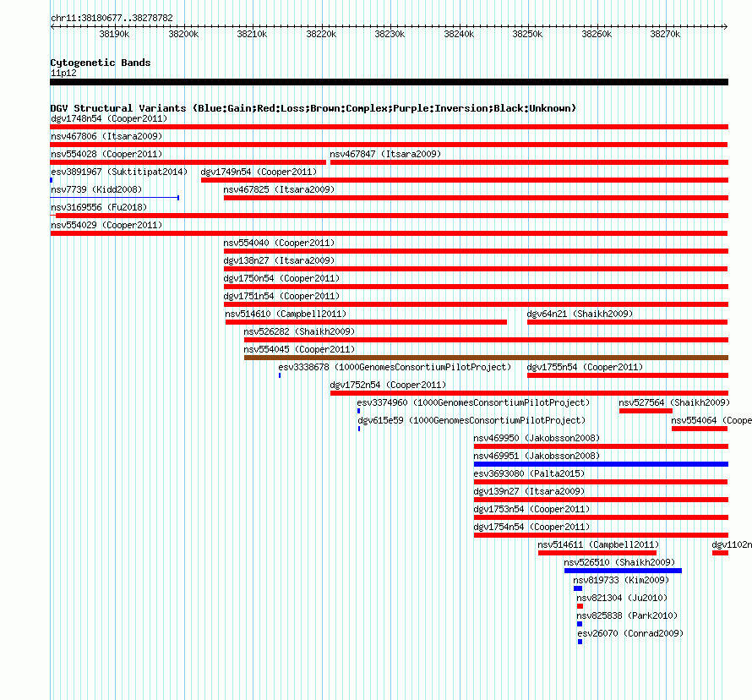Viewport: 752px width, 700px height.
Task: Open esv3338678 1000Genomes variant label
Action: click(x=395, y=367)
